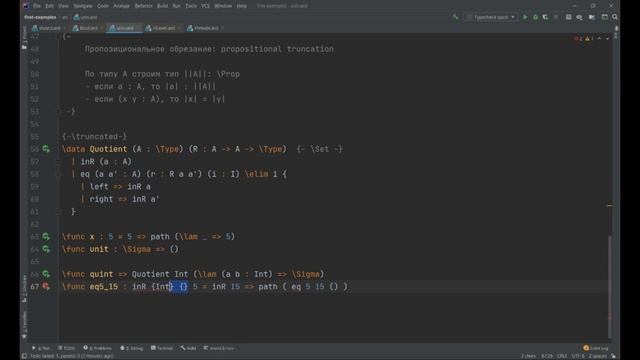Click the univ.ard breadcrumb in navigation bar
The width and height of the screenshot is (640, 360).
[86, 17]
